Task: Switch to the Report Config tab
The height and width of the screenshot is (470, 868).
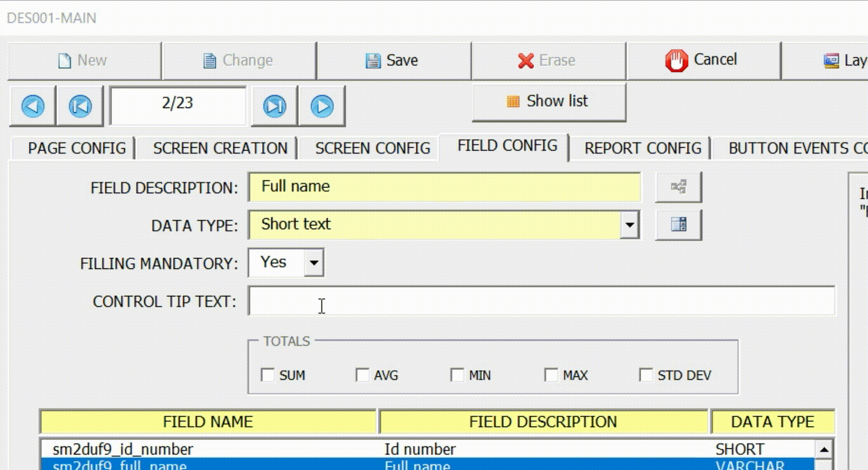Action: (642, 148)
